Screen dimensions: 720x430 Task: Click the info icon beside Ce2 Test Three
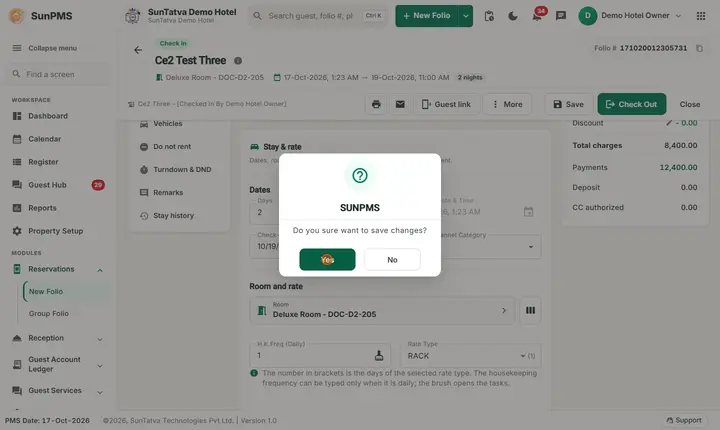click(x=238, y=61)
